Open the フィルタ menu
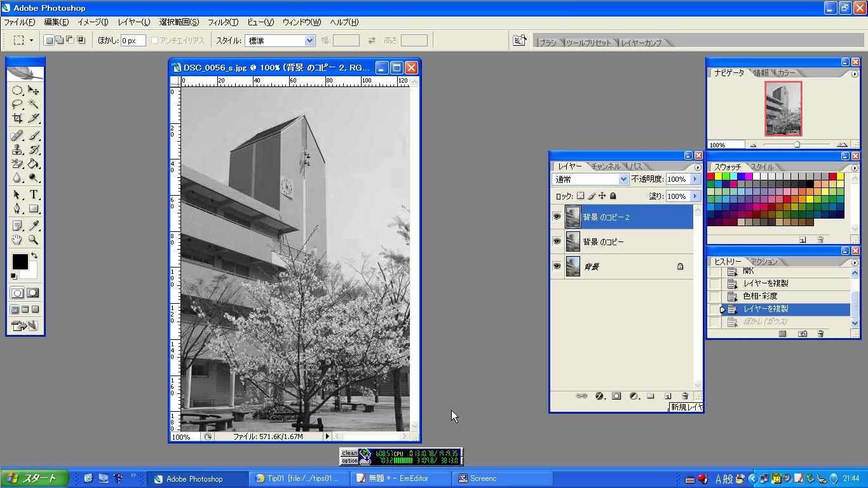The height and width of the screenshot is (488, 868). tap(222, 22)
